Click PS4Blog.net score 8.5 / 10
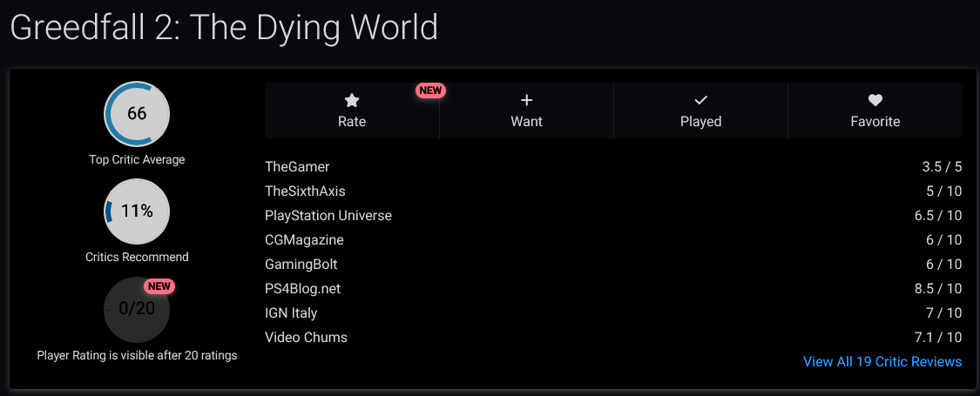The image size is (980, 396). (937, 289)
